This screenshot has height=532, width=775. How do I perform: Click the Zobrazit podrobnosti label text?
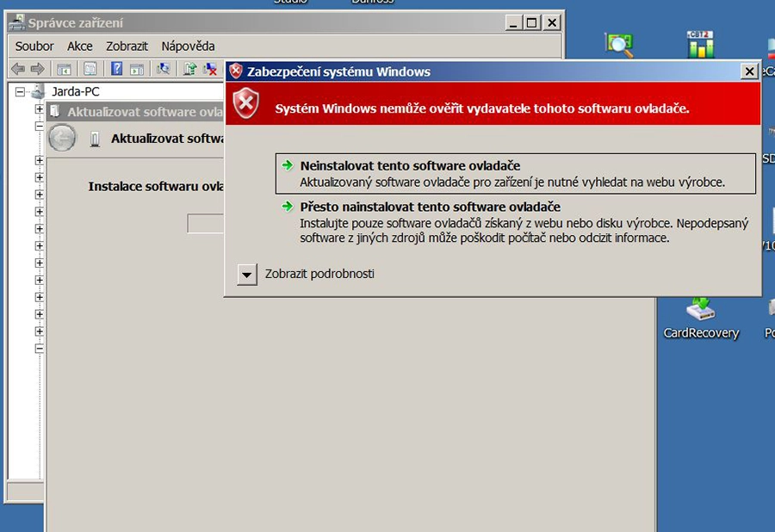(319, 274)
